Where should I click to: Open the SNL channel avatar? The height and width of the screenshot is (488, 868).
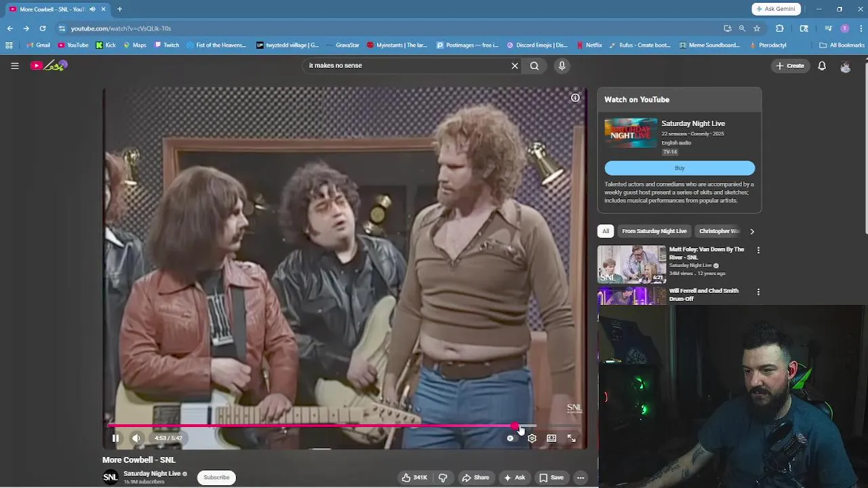click(x=110, y=478)
